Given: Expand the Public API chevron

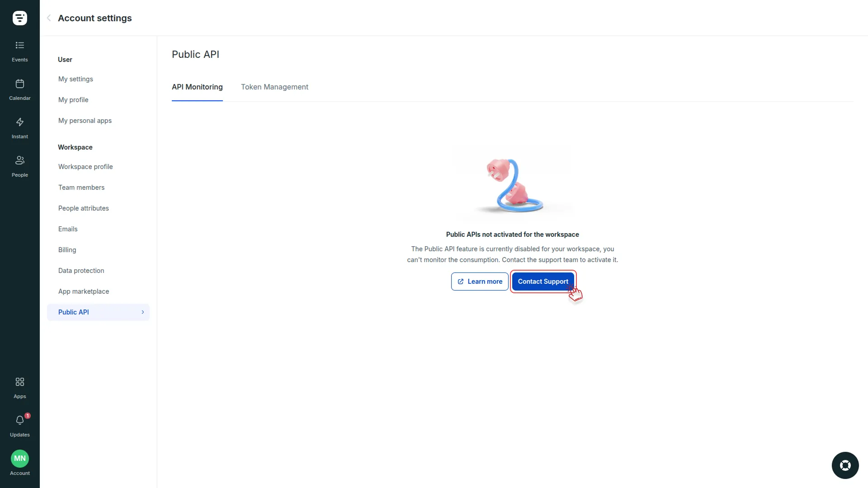Looking at the screenshot, I should (x=142, y=312).
